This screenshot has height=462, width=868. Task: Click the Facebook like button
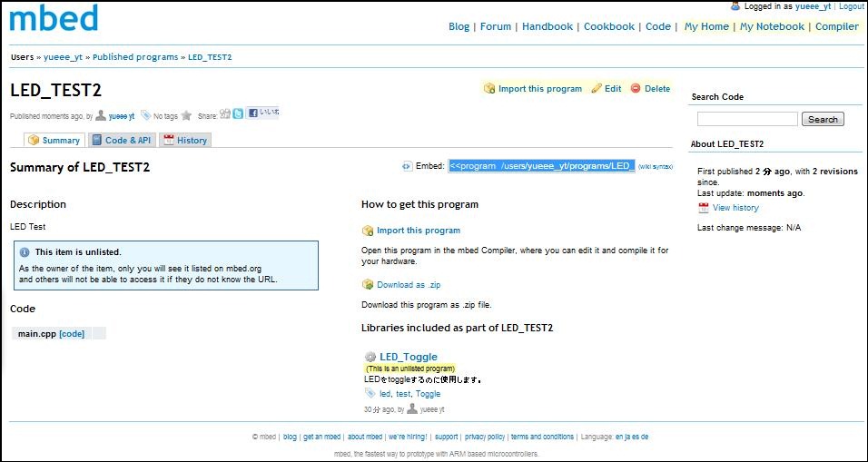click(263, 113)
